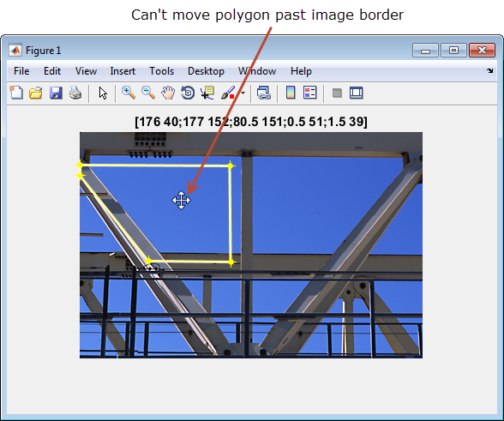The height and width of the screenshot is (421, 504).
Task: Activate the Zoom In magnifier tool
Action: pyautogui.click(x=129, y=93)
